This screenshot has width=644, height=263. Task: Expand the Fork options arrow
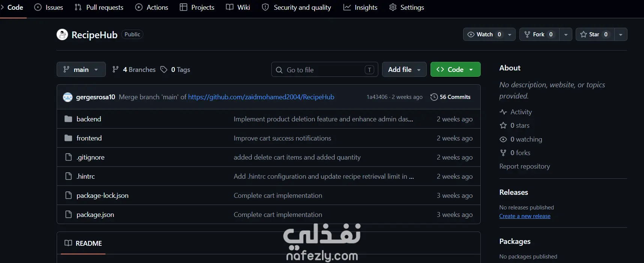(566, 34)
